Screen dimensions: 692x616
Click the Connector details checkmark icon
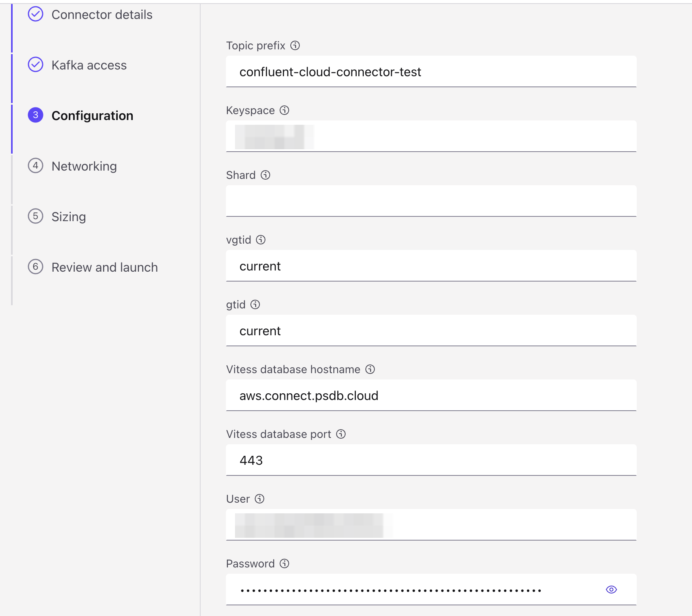point(36,14)
